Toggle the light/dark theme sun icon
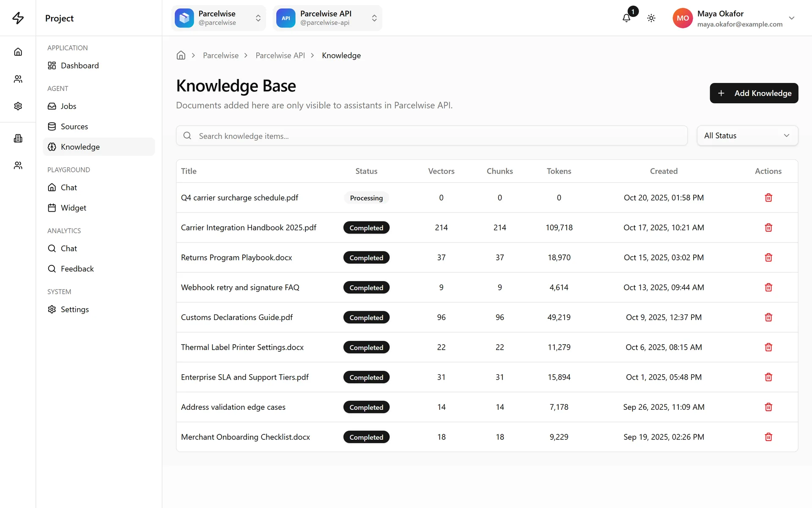812x508 pixels. [651, 18]
